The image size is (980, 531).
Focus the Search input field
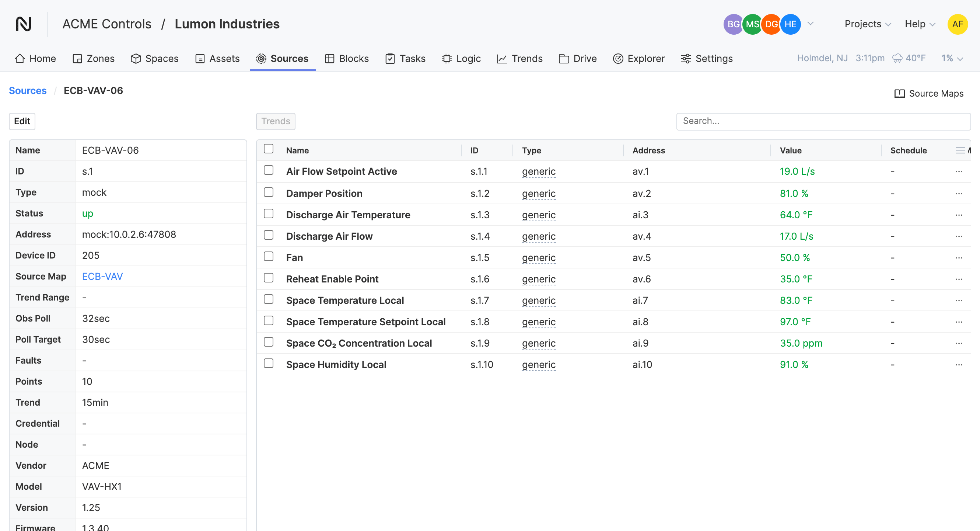(823, 121)
